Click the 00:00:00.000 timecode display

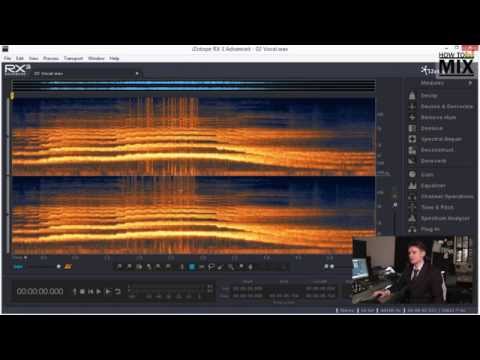point(40,292)
